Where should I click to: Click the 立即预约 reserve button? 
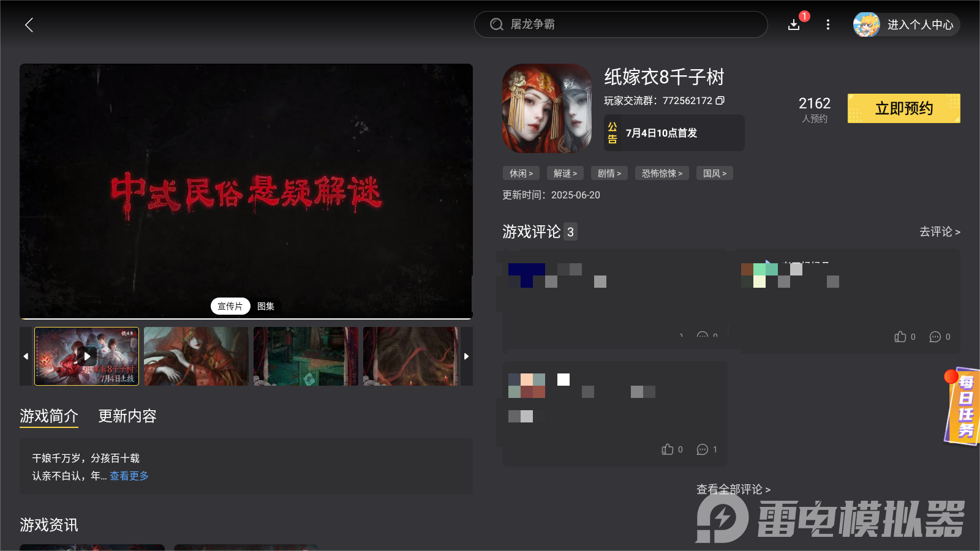tap(903, 108)
